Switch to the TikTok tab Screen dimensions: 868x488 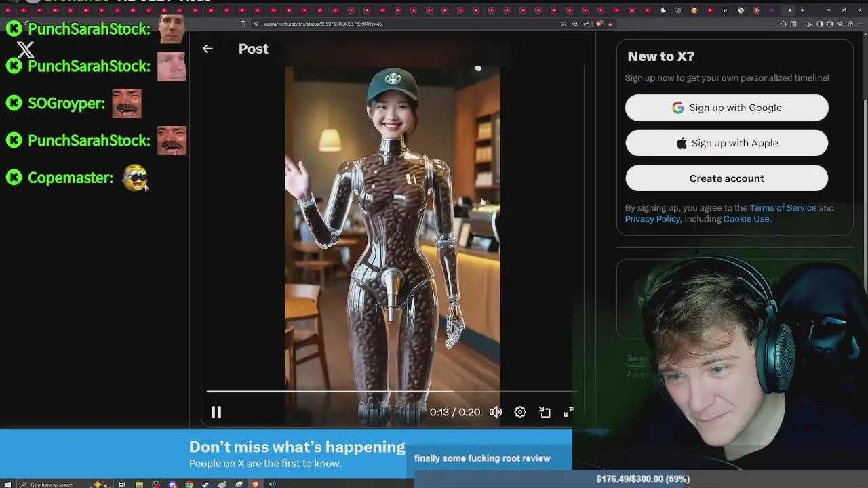(x=725, y=10)
